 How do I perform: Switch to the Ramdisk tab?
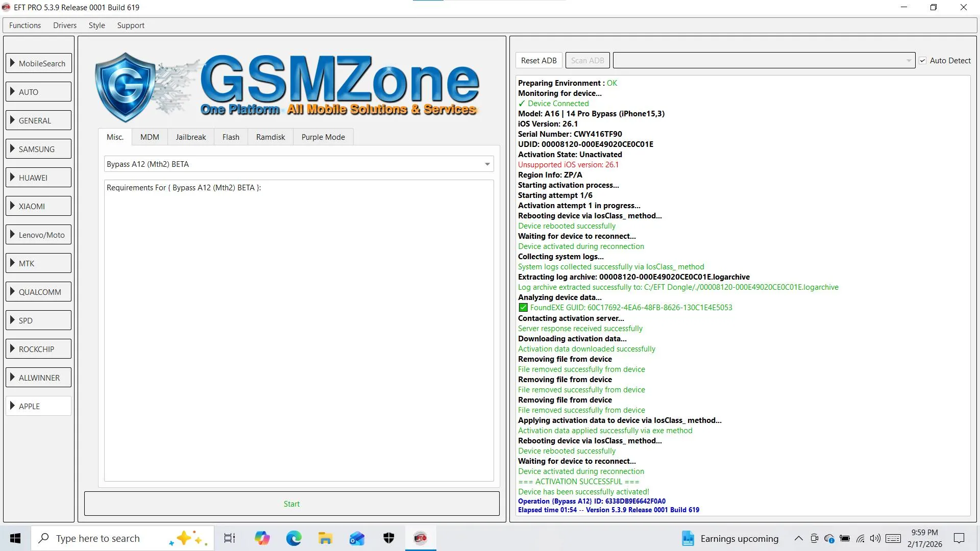[x=270, y=137]
